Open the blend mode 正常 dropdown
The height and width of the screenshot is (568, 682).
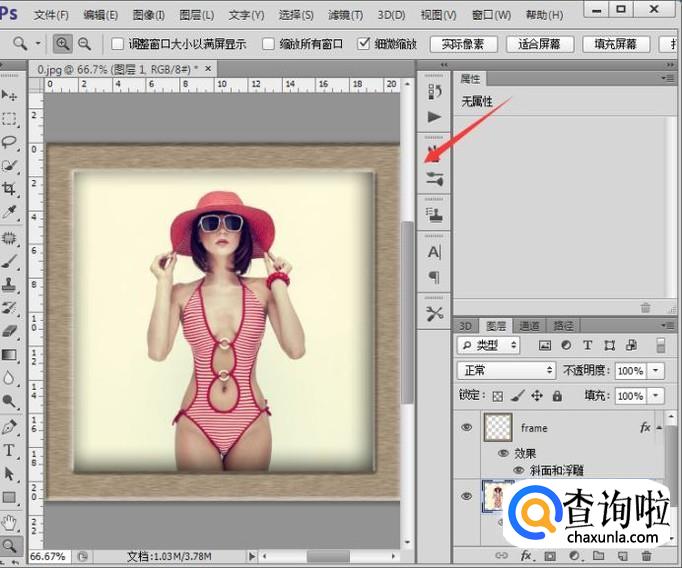[507, 370]
